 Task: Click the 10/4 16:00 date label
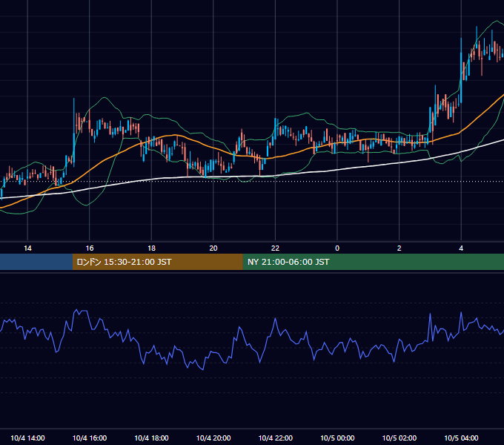[x=90, y=438]
